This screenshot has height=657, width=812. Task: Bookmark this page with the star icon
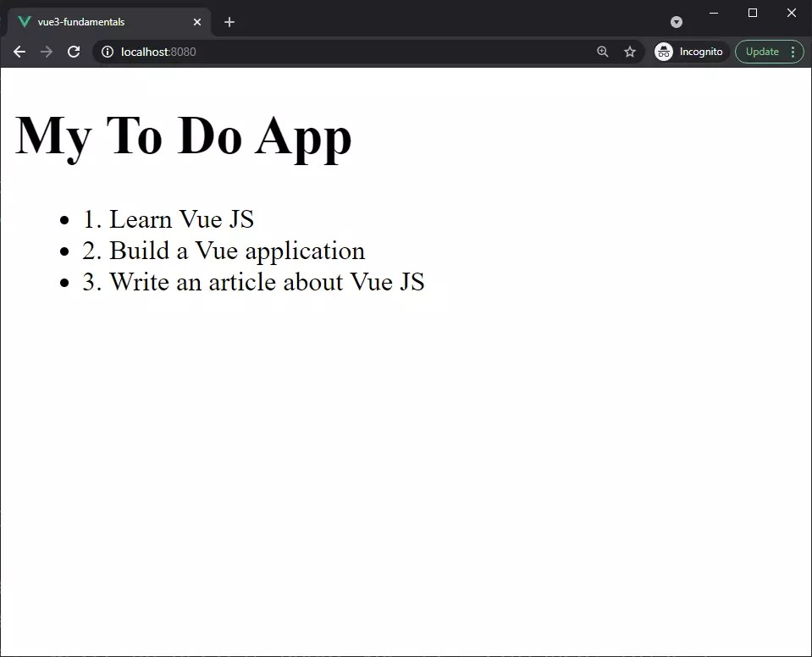tap(629, 52)
